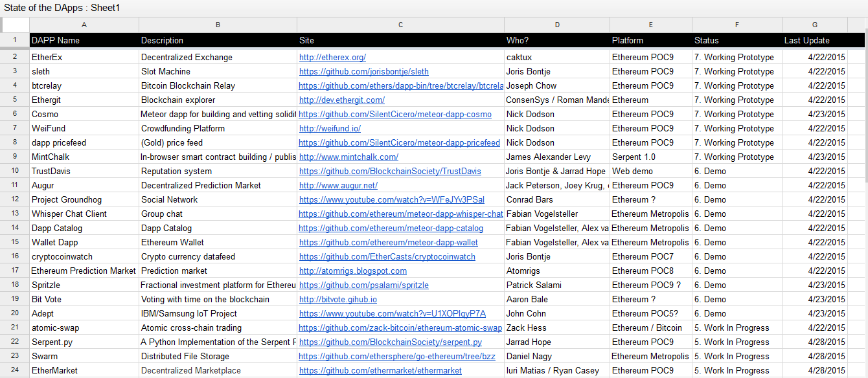Select the Web demo platform cell
Image resolution: width=868 pixels, height=378 pixels.
tap(651, 171)
